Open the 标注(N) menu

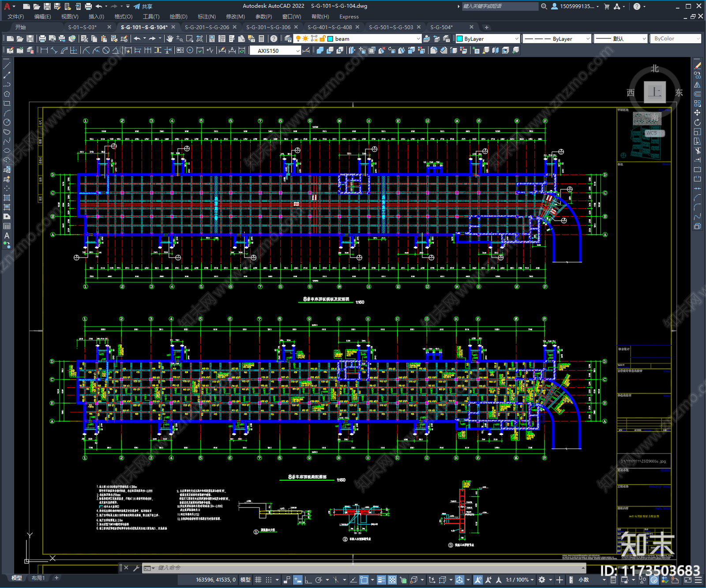coord(207,16)
